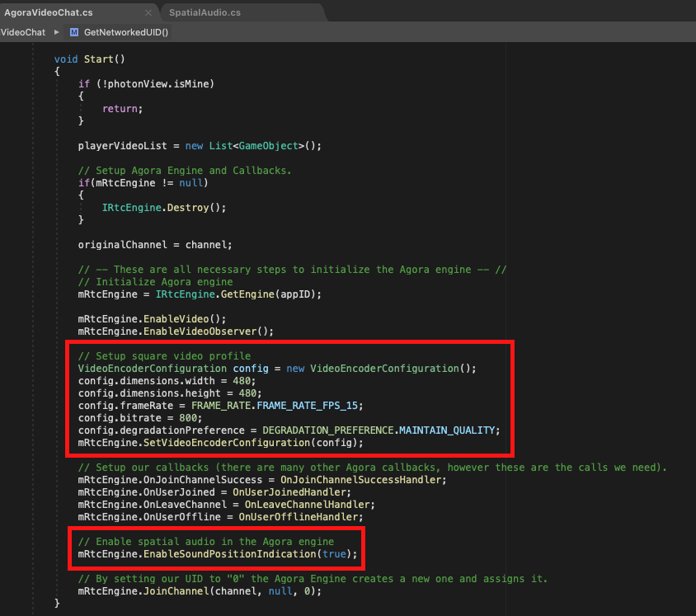Click 'FRAME_RATE_FPS_15' constant

click(x=307, y=406)
